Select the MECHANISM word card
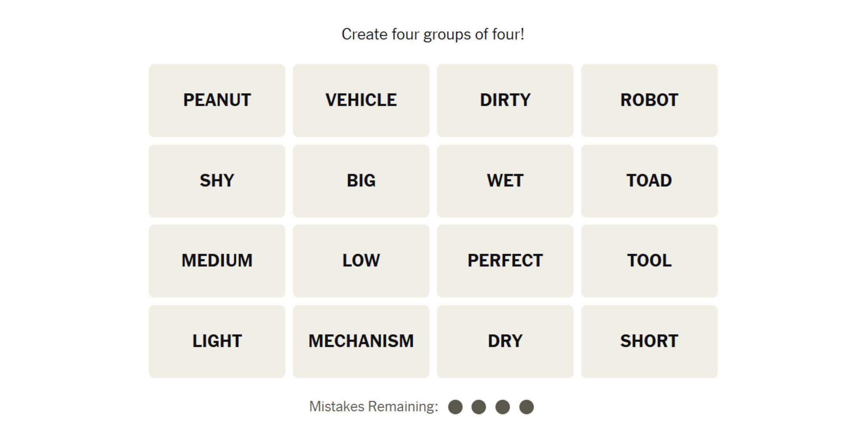Image resolution: width=868 pixels, height=434 pixels. pos(361,341)
